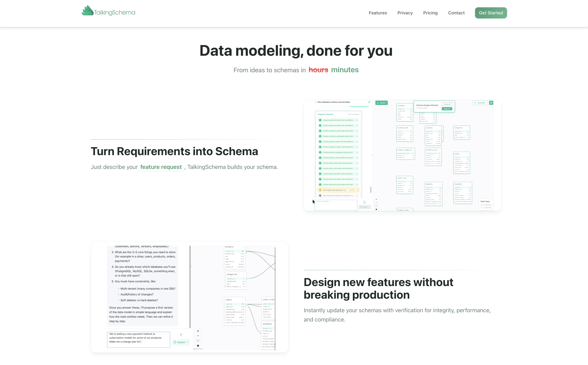
Task: Click the zoom-in plus control on the canvas
Action: pyautogui.click(x=376, y=199)
